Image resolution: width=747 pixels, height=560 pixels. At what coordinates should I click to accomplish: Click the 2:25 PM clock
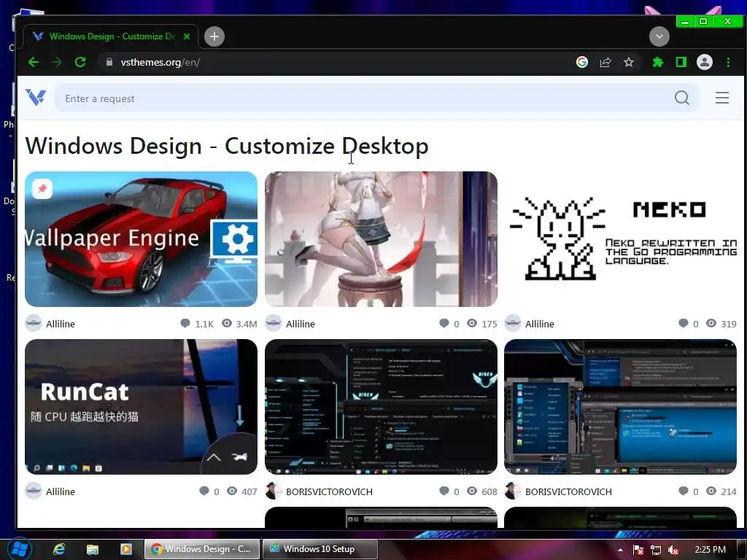(x=710, y=550)
